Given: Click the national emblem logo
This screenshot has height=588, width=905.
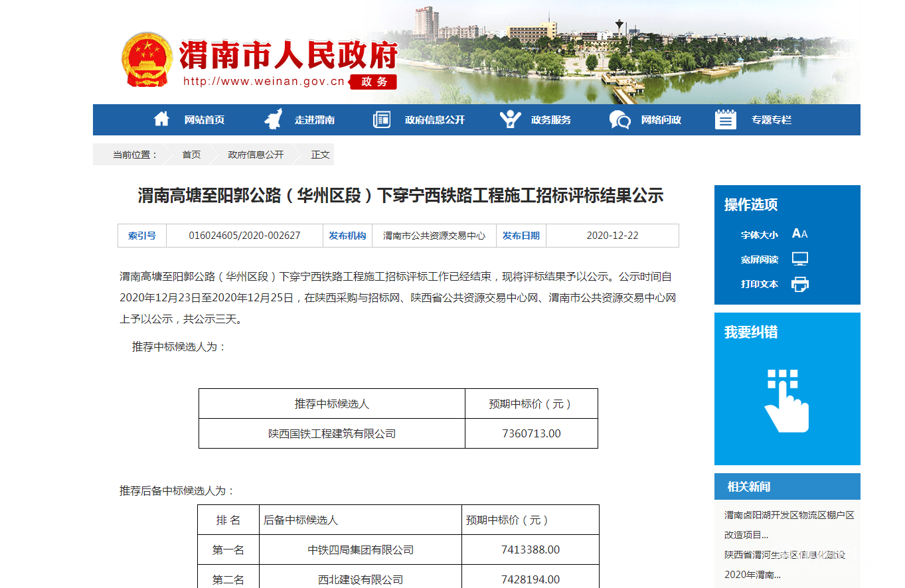Looking at the screenshot, I should (x=147, y=59).
